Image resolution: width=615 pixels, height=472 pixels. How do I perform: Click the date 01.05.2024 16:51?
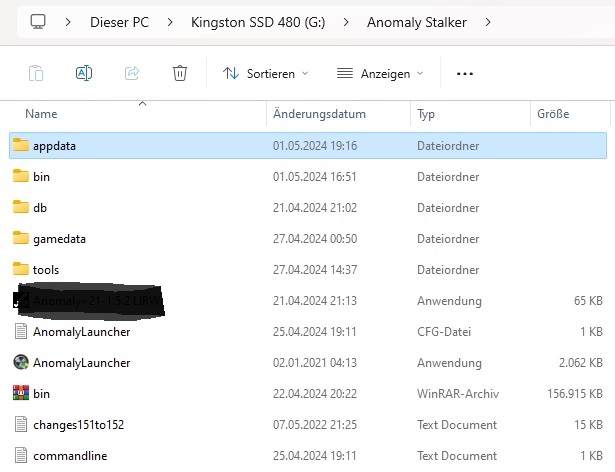[x=315, y=177]
